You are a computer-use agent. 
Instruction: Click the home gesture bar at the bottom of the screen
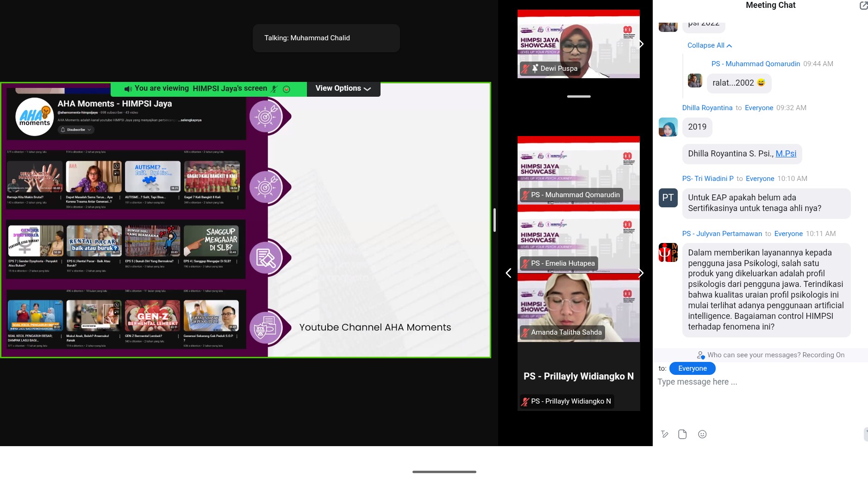(444, 472)
